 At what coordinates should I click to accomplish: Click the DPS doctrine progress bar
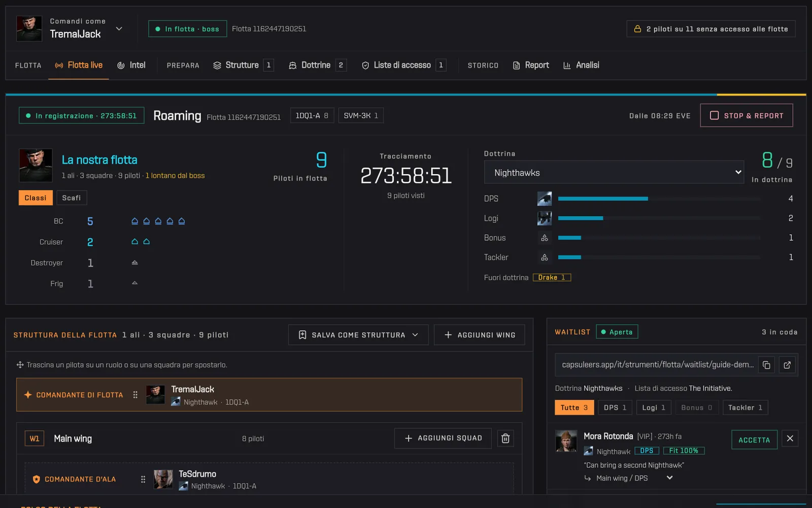pos(659,199)
